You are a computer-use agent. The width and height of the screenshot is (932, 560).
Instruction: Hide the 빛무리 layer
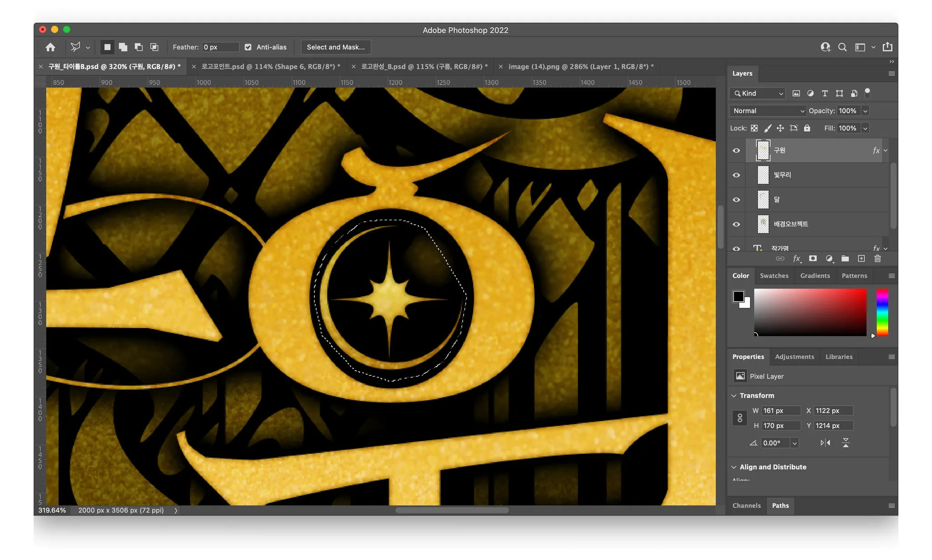click(x=736, y=175)
